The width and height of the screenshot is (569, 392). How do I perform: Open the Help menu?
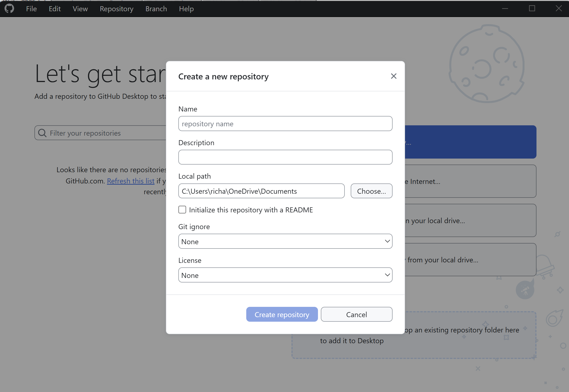click(x=186, y=9)
